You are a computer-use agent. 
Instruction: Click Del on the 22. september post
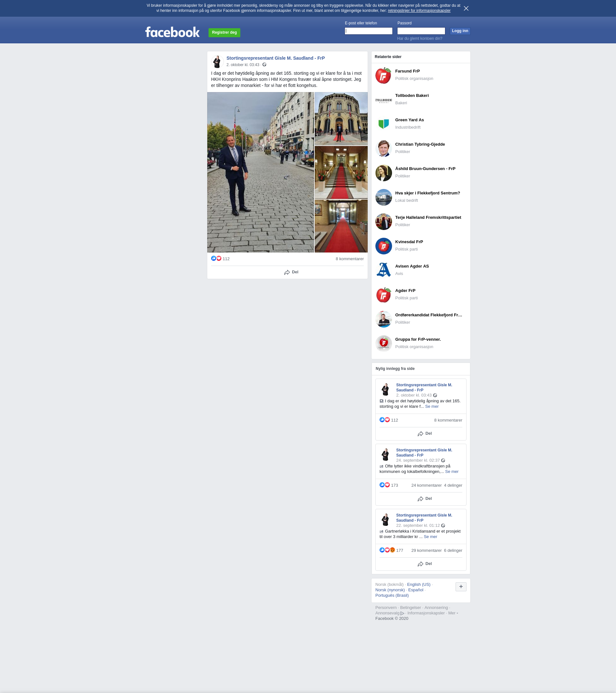coord(424,564)
